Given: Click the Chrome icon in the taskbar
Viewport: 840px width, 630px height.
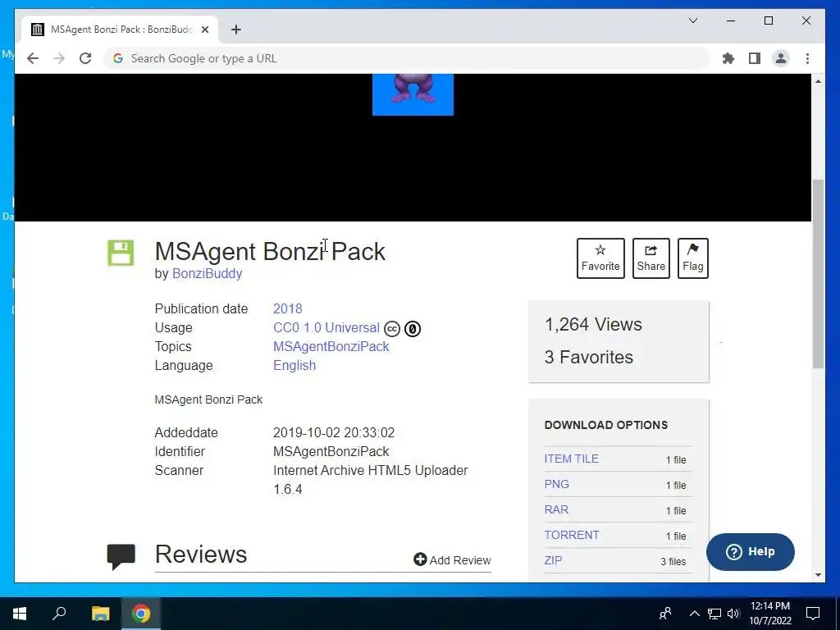Looking at the screenshot, I should coord(141,614).
